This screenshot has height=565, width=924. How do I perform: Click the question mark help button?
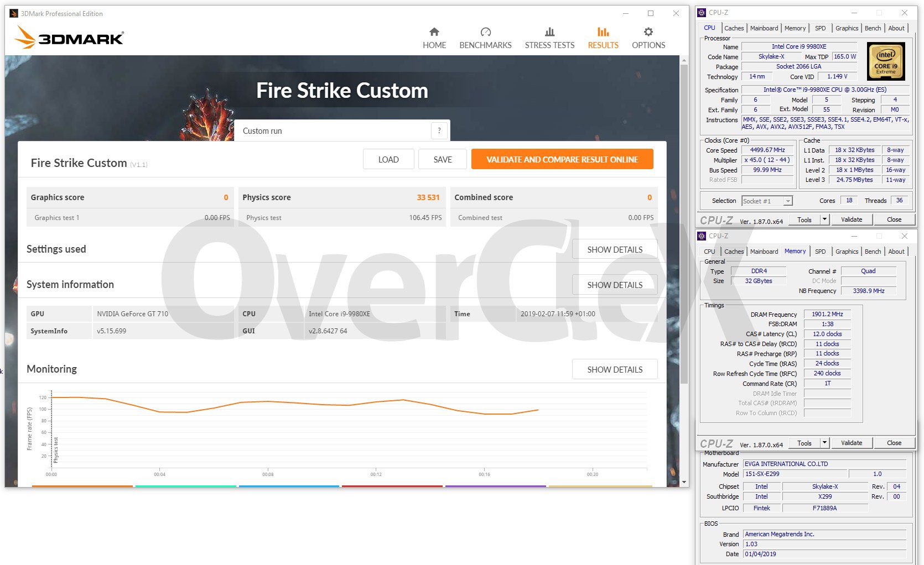439,131
